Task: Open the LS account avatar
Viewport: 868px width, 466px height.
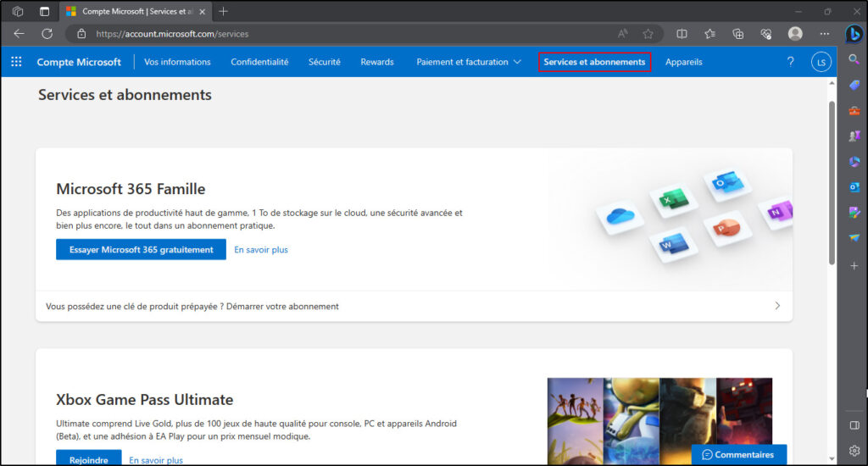Action: (x=821, y=62)
